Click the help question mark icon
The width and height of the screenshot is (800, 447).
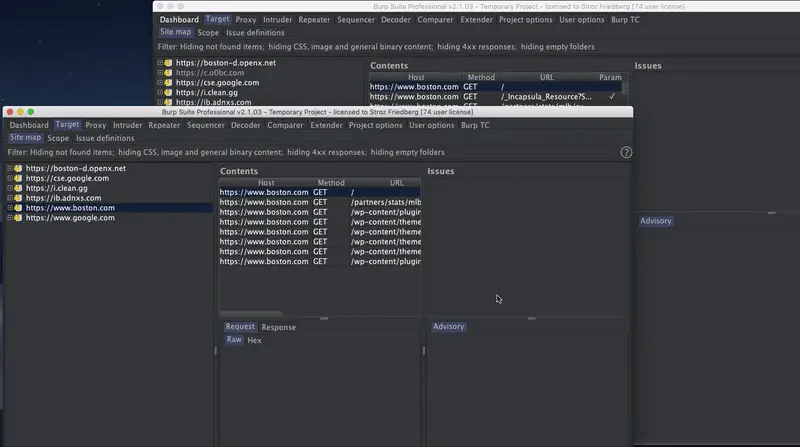click(x=626, y=153)
